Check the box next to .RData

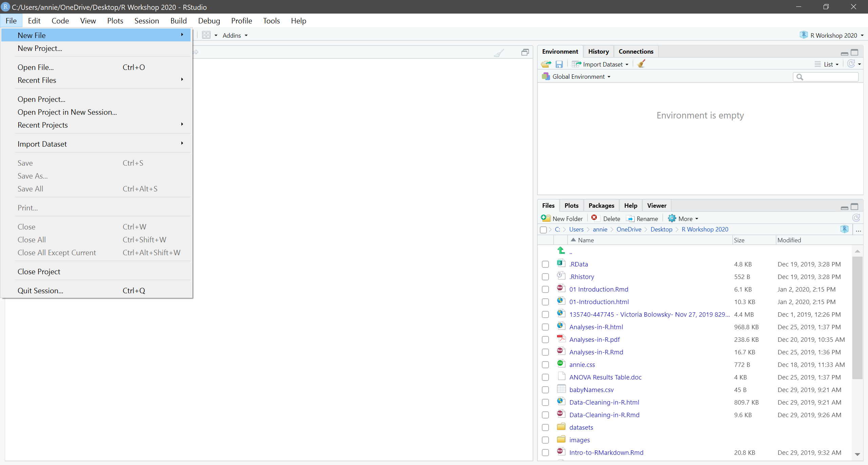pos(545,264)
